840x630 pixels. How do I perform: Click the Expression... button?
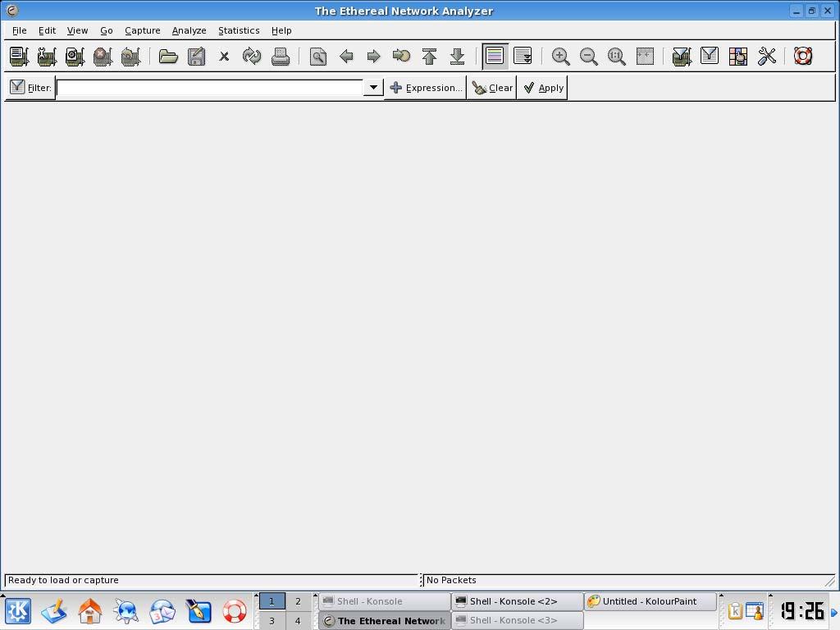[x=426, y=87]
